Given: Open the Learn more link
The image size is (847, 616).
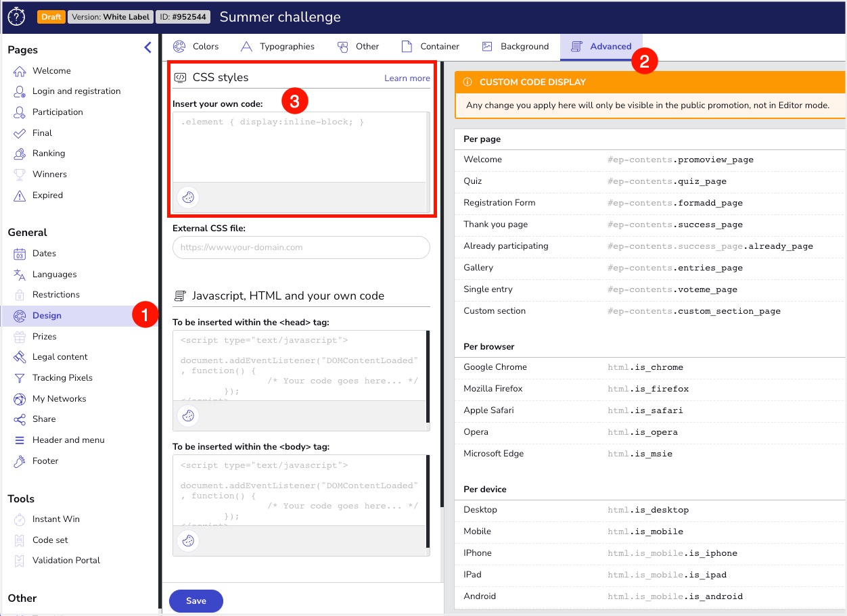Looking at the screenshot, I should click(407, 78).
